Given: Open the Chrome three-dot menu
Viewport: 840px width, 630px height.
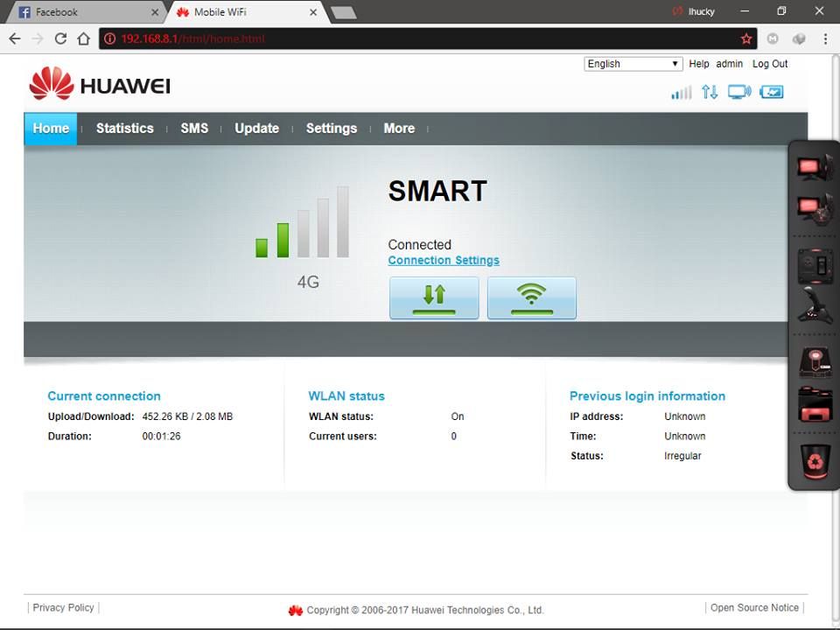Looking at the screenshot, I should [825, 38].
